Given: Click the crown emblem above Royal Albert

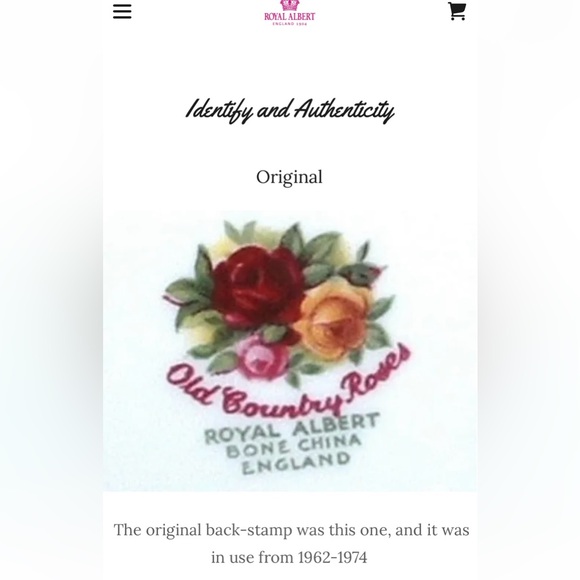Looking at the screenshot, I should [x=289, y=5].
